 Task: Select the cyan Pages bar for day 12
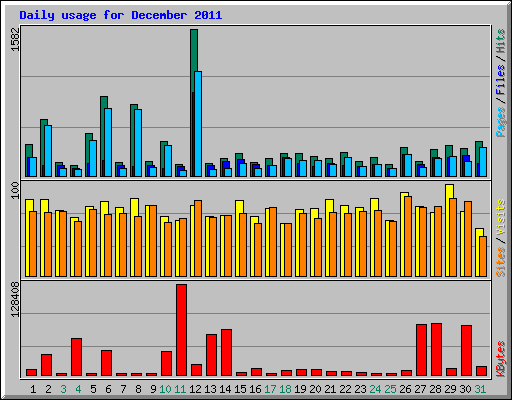(x=198, y=124)
